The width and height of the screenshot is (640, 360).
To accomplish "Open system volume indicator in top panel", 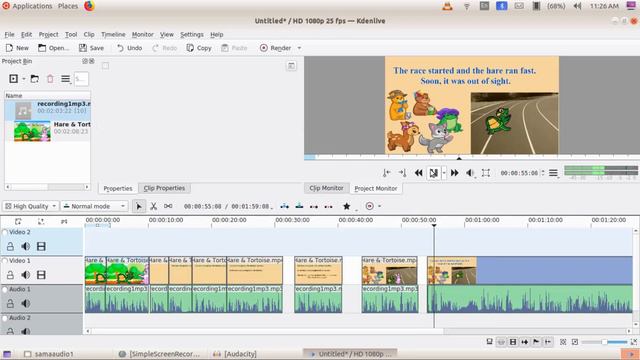I will [x=577, y=6].
